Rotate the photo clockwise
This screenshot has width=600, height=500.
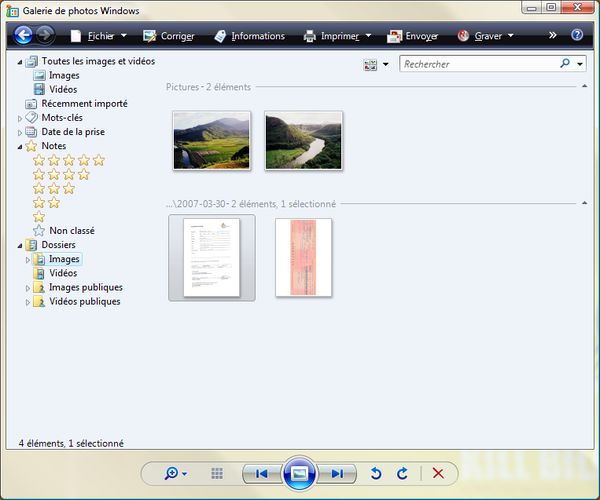point(402,474)
